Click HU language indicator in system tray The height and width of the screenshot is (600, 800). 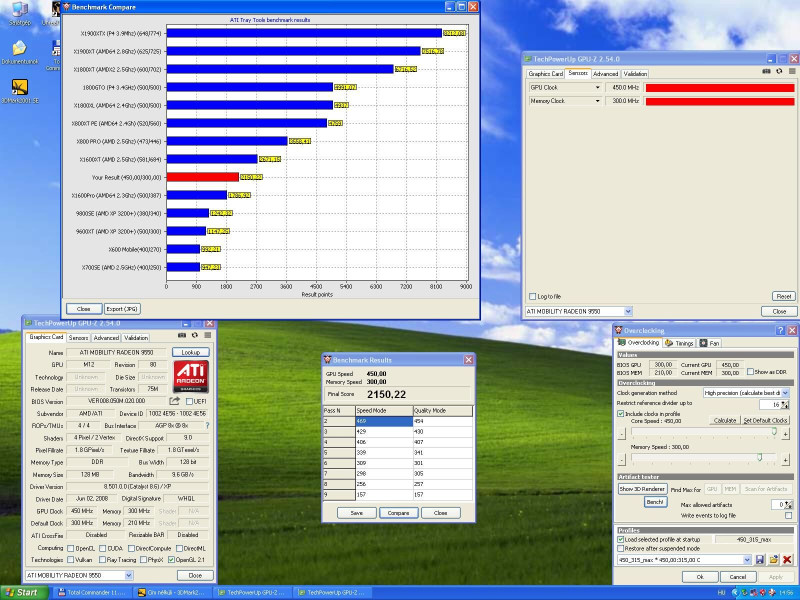tap(721, 592)
